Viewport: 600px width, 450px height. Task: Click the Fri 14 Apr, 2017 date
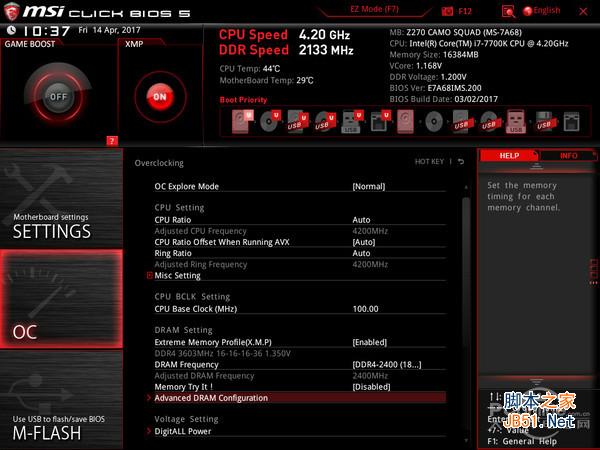[109, 30]
